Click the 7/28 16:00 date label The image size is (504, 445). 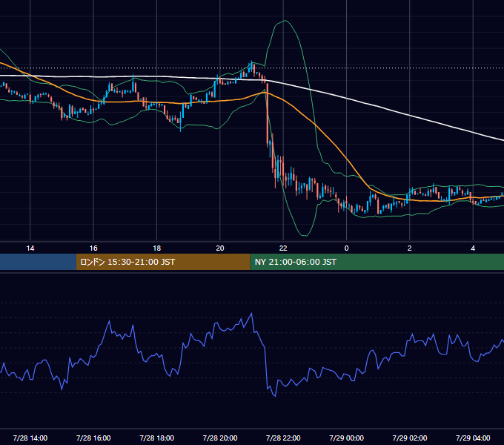click(x=93, y=438)
